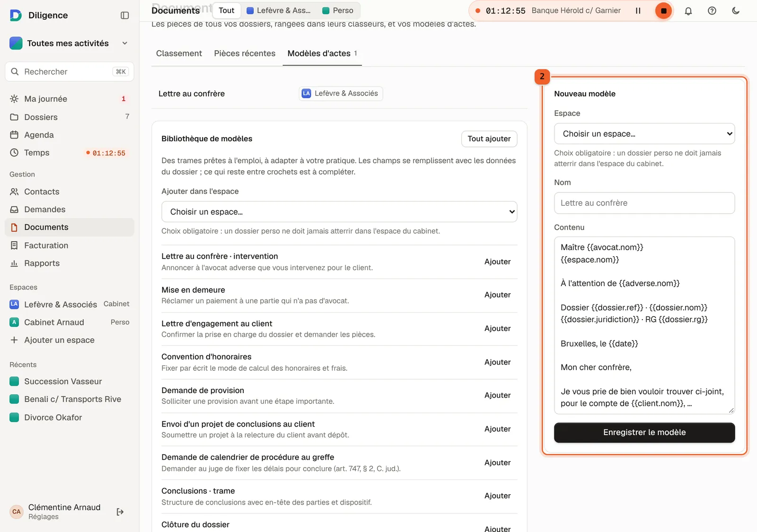The width and height of the screenshot is (757, 532).
Task: Focus the Rechercher search box
Action: [70, 71]
